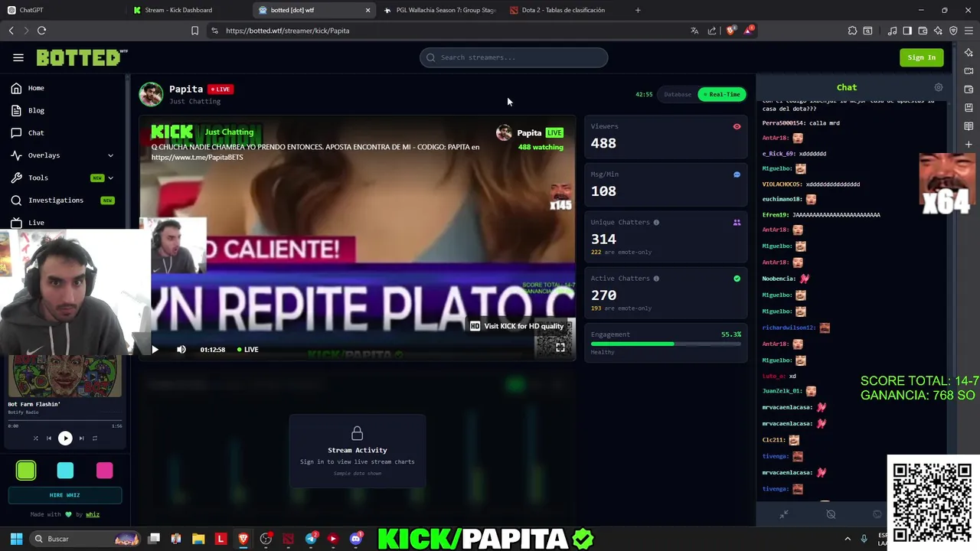Expand the Tools menu chevron

[110, 178]
